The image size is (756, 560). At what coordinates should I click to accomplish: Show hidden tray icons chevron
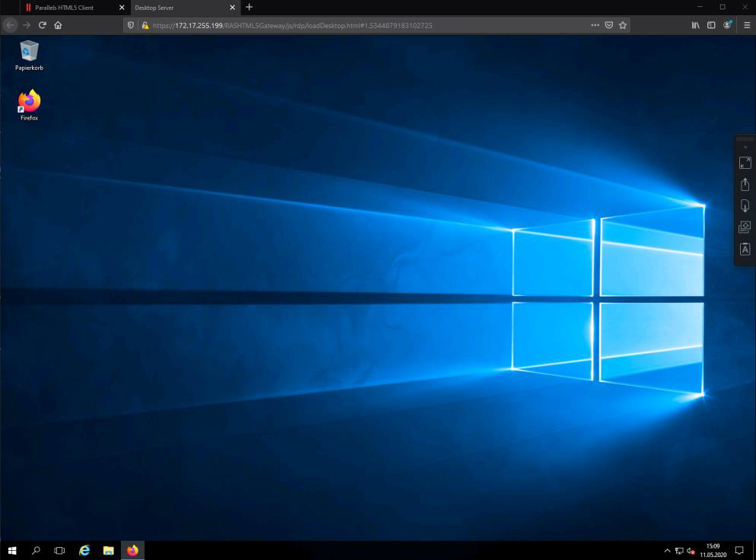[667, 551]
